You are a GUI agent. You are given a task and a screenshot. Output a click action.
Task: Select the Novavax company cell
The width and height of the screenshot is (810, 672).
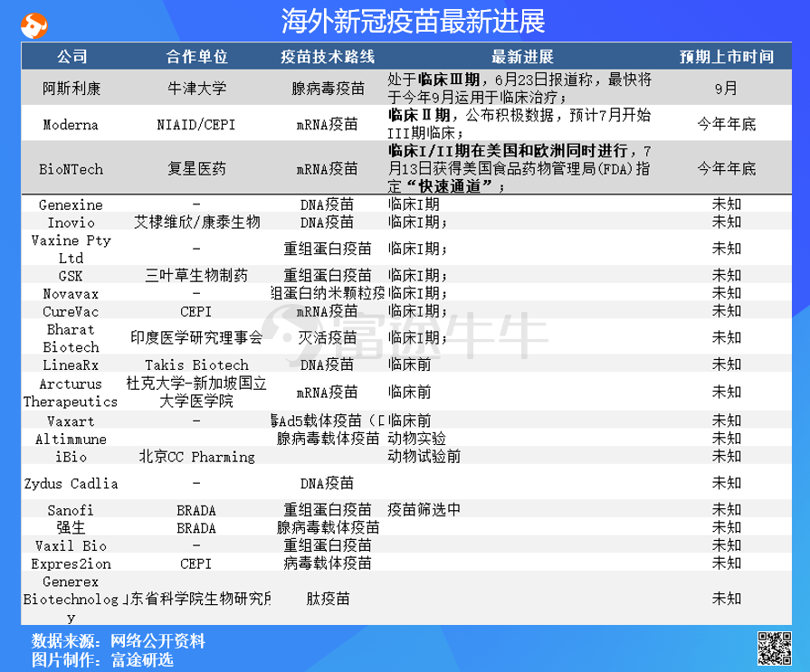[x=71, y=294]
